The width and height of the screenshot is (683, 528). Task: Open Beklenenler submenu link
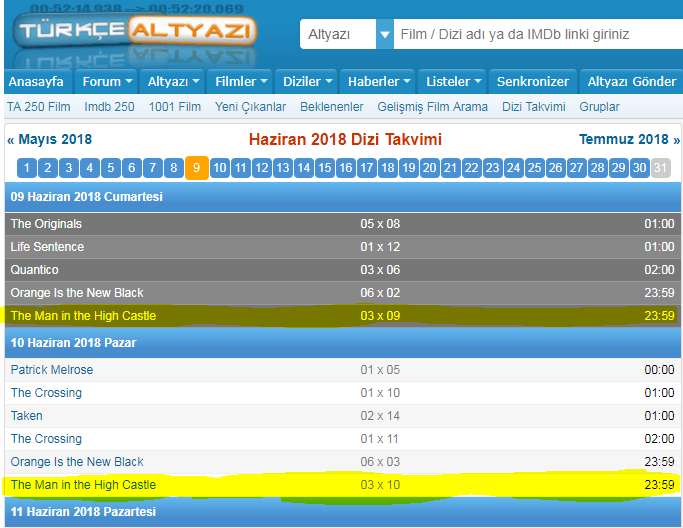tap(331, 107)
